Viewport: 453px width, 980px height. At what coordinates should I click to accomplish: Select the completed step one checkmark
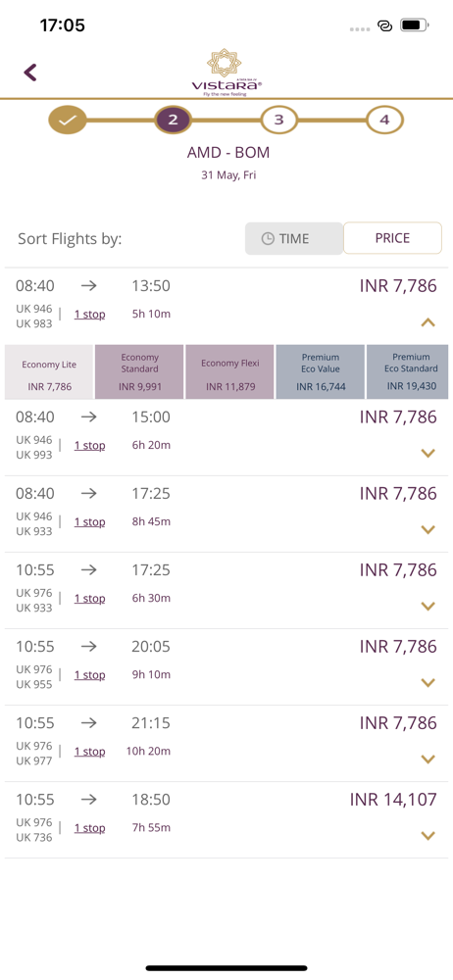[x=68, y=120]
